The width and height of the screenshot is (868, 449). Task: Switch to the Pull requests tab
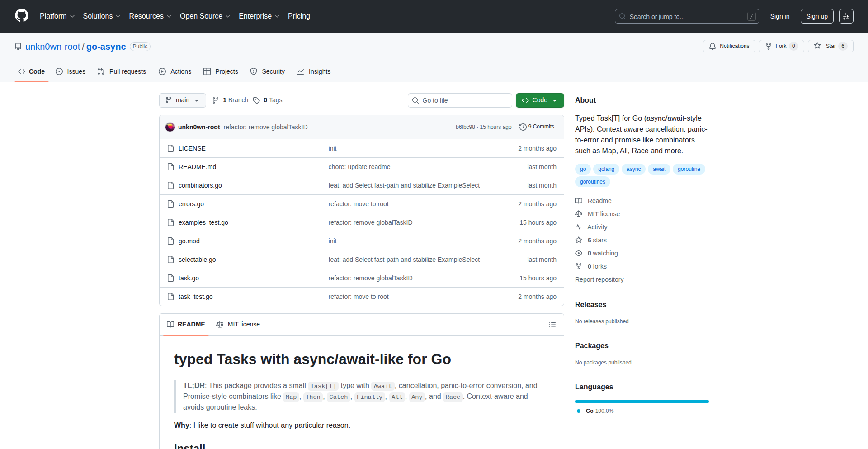pyautogui.click(x=122, y=71)
